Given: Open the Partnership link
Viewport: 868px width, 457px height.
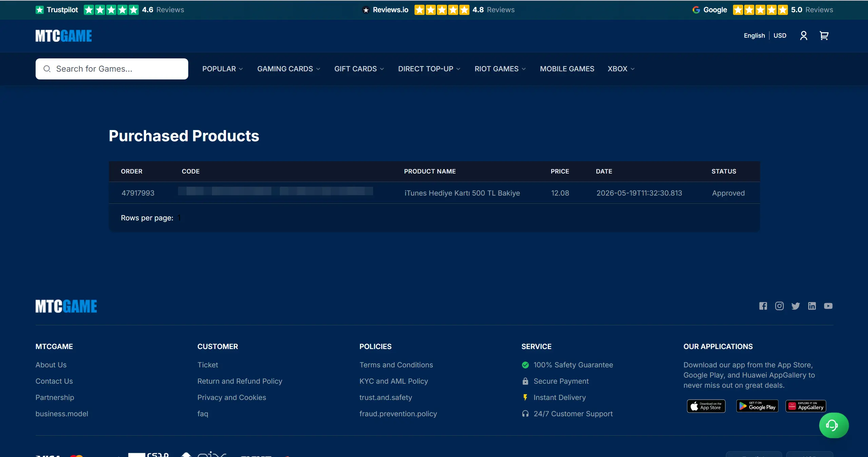Looking at the screenshot, I should point(55,398).
